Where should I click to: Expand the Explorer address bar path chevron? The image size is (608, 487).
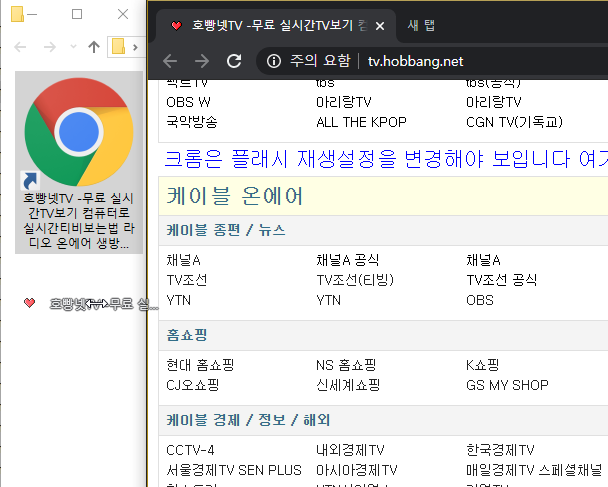click(135, 47)
